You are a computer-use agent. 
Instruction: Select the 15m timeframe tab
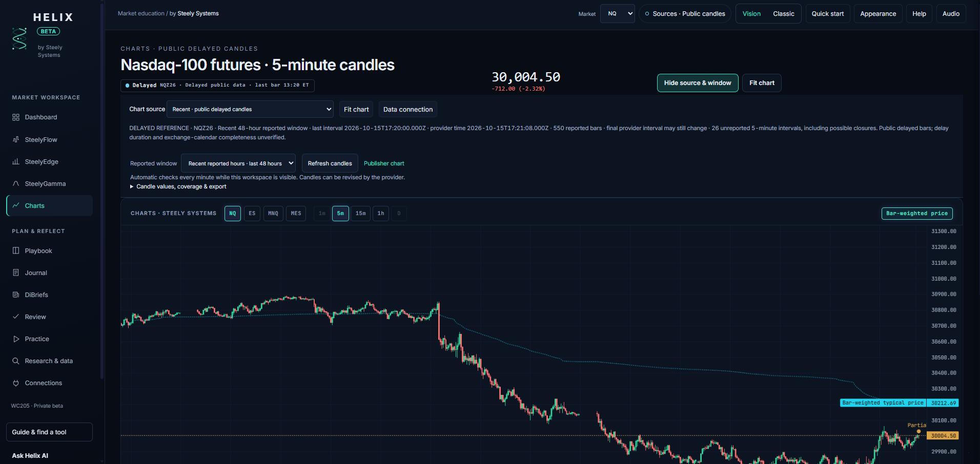click(x=361, y=214)
